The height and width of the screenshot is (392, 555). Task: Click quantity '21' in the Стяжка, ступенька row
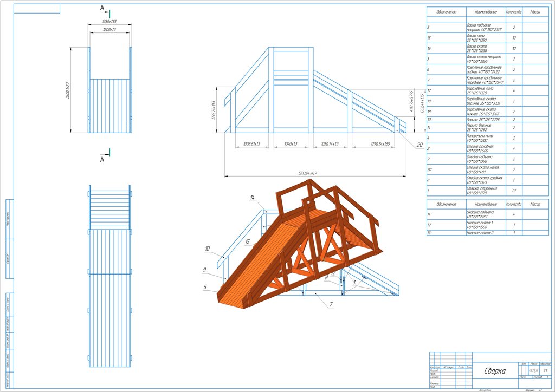(514, 191)
